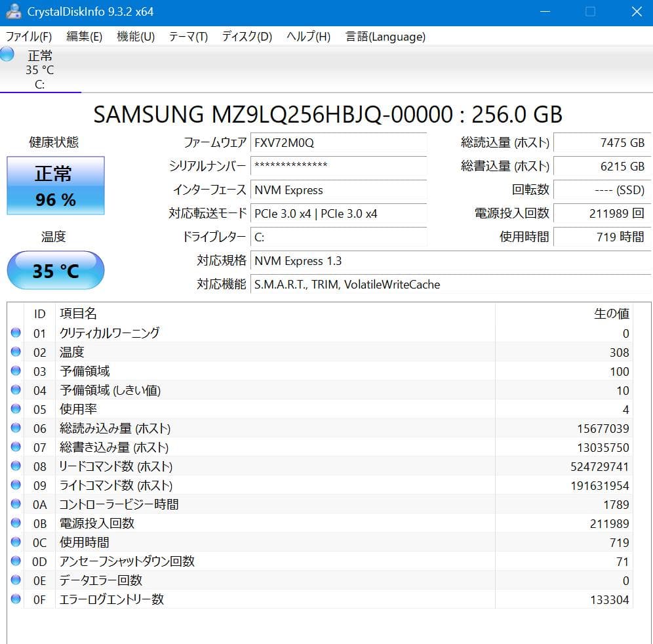Click status icon for 06 総読み込み量 row
This screenshot has width=653, height=644.
click(16, 428)
